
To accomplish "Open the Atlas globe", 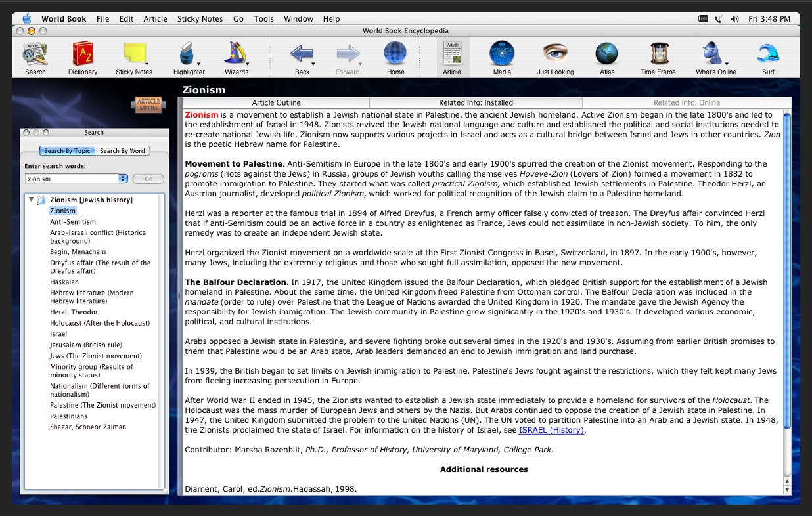I will click(607, 58).
